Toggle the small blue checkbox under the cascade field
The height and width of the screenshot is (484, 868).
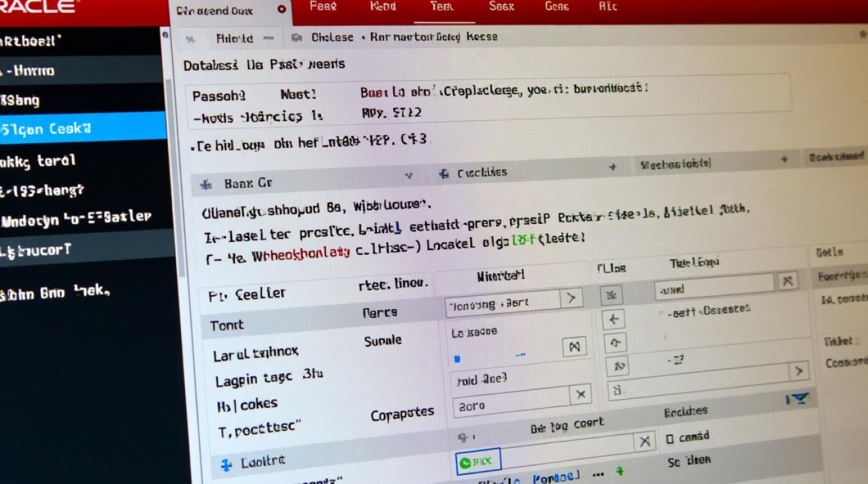click(x=457, y=358)
